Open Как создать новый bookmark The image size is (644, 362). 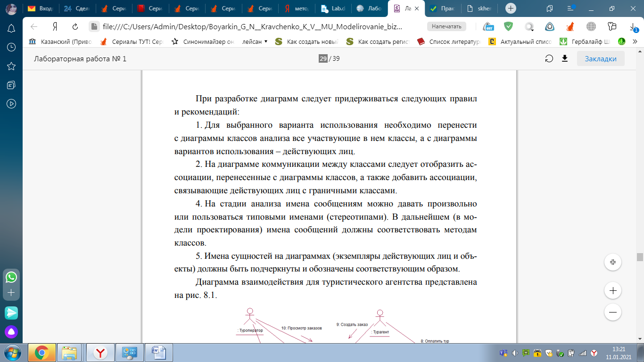pyautogui.click(x=307, y=41)
